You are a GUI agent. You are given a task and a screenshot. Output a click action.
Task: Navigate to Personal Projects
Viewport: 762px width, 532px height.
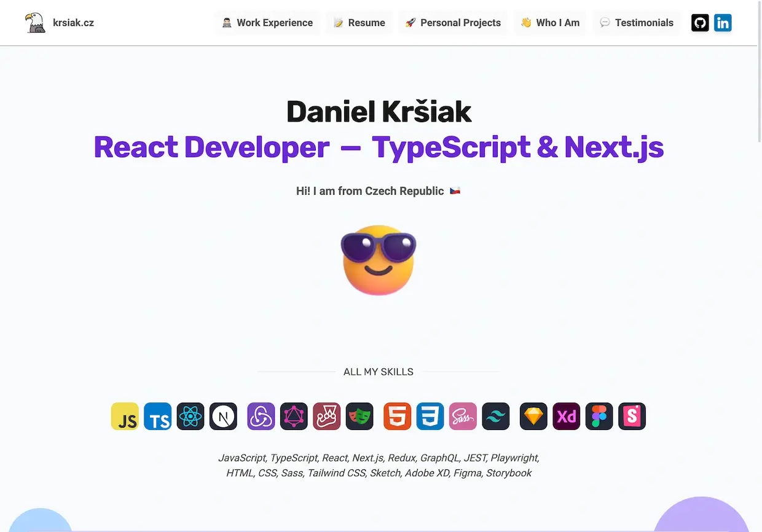pyautogui.click(x=453, y=23)
